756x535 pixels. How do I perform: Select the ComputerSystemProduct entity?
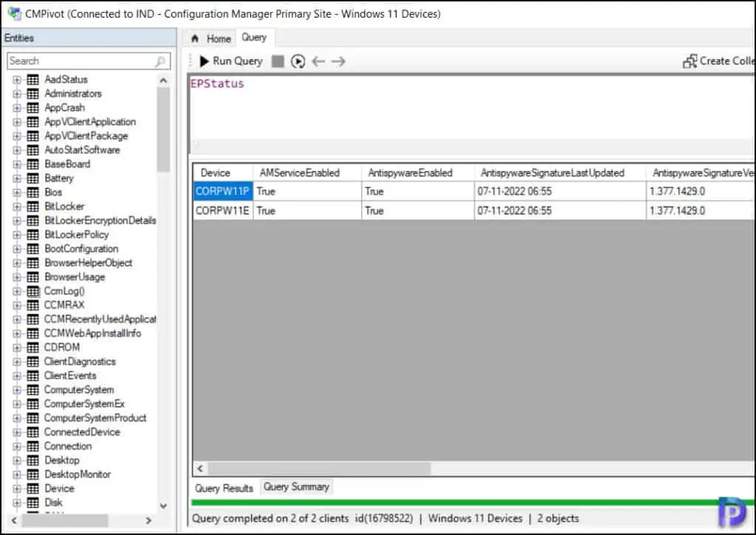(95, 418)
